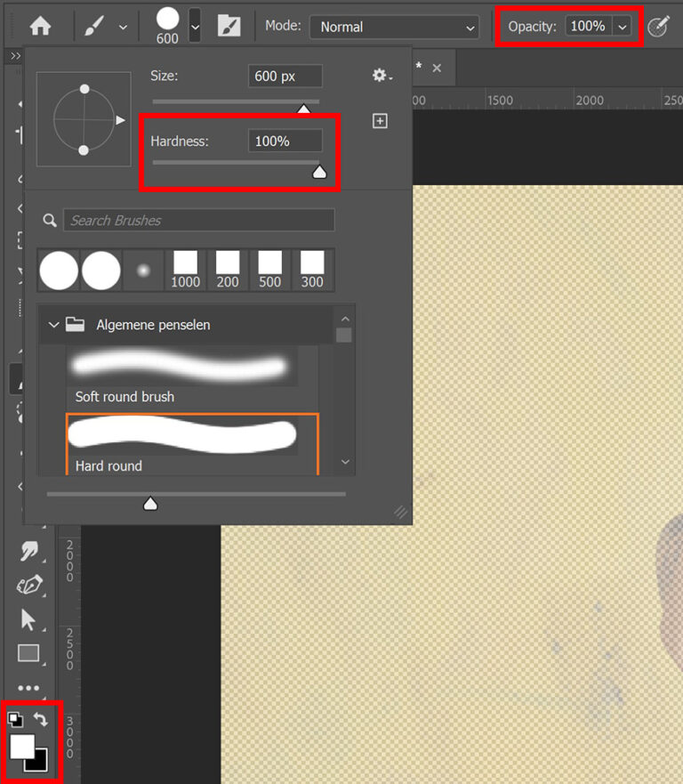Create new brush preset with plus icon
683x784 pixels.
tap(380, 121)
